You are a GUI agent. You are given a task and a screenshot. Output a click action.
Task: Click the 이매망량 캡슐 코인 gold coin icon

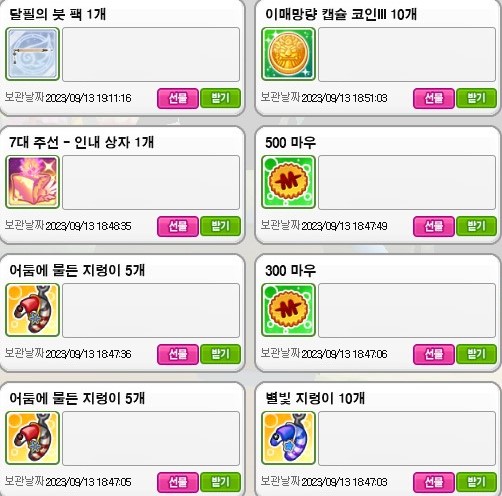(288, 54)
